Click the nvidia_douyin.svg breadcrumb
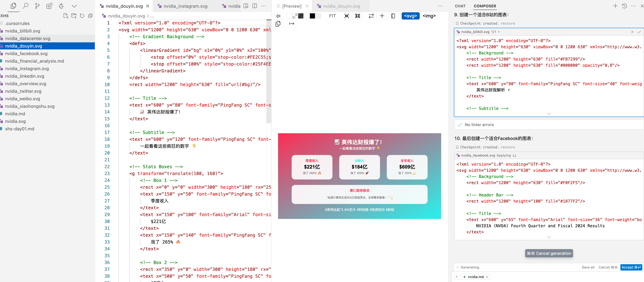644x282 pixels. (x=126, y=16)
